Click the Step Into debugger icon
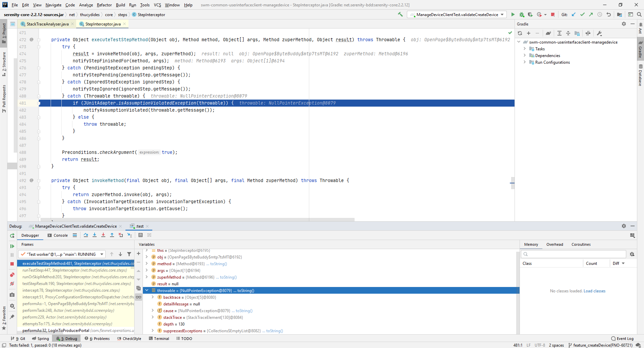 coord(95,235)
